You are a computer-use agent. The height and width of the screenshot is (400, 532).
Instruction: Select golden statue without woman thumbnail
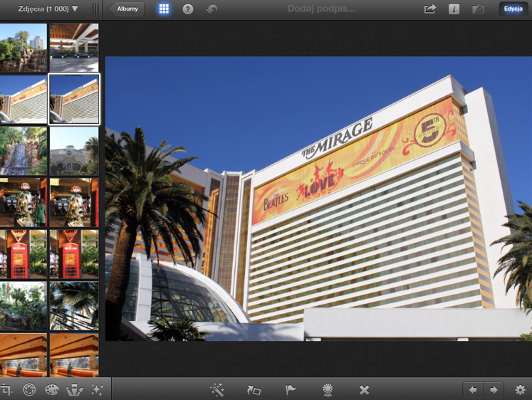point(74,202)
